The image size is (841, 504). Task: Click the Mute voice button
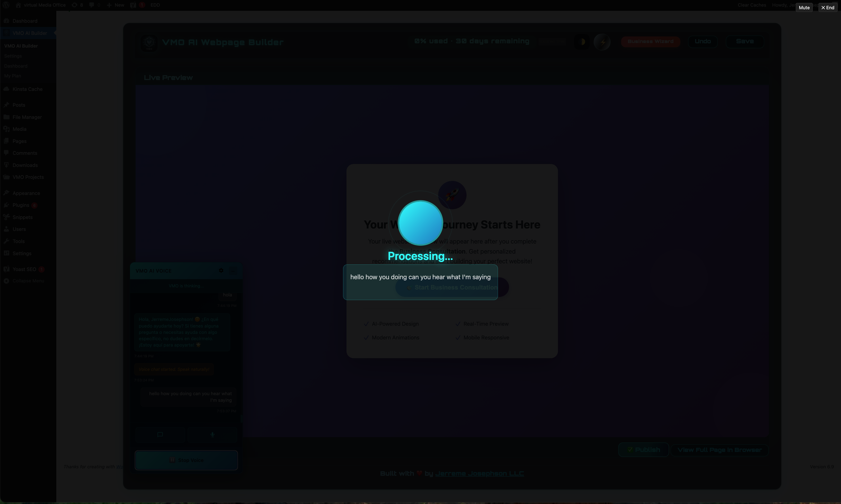click(x=804, y=7)
